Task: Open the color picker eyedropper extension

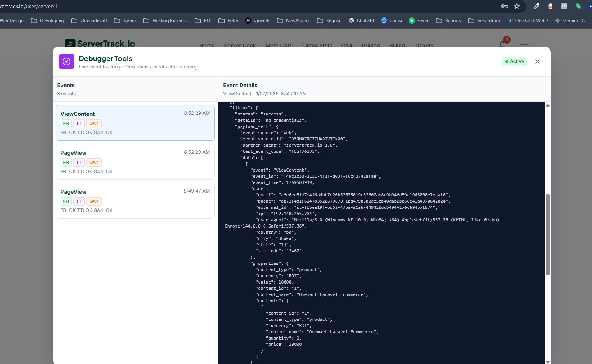Action: [x=536, y=6]
